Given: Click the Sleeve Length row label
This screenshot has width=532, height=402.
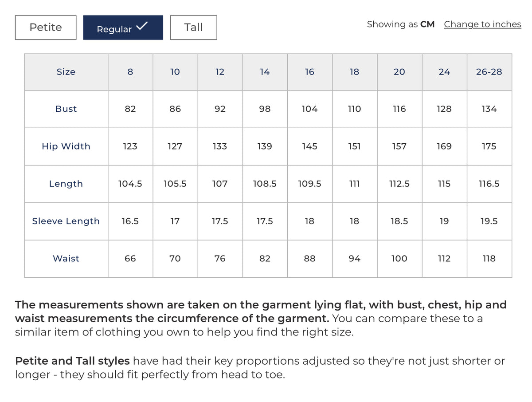Looking at the screenshot, I should (66, 221).
